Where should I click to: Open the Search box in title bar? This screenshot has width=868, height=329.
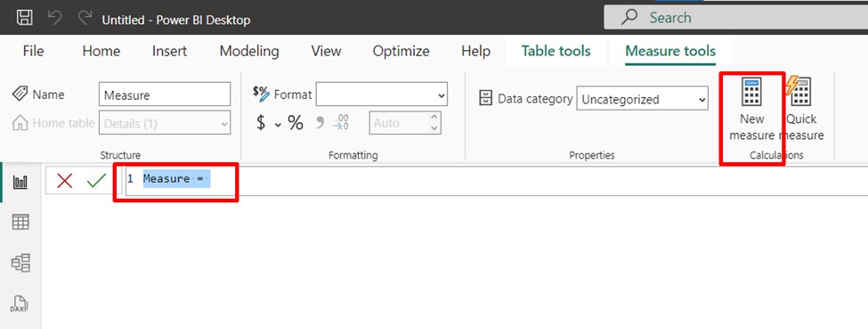pos(735,18)
